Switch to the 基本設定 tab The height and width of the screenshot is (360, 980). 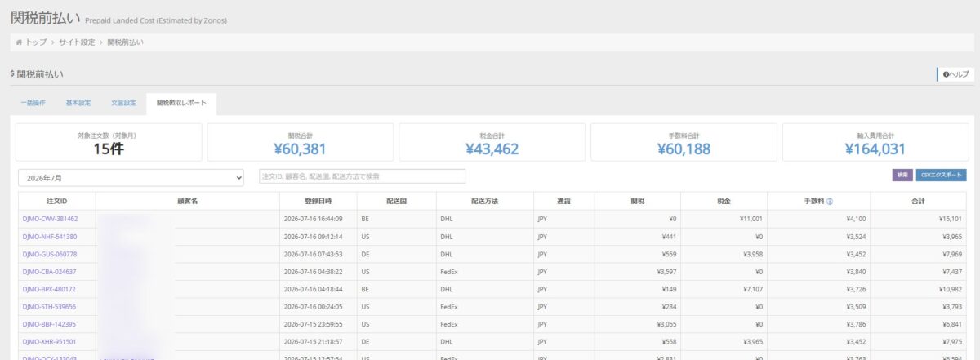click(78, 103)
